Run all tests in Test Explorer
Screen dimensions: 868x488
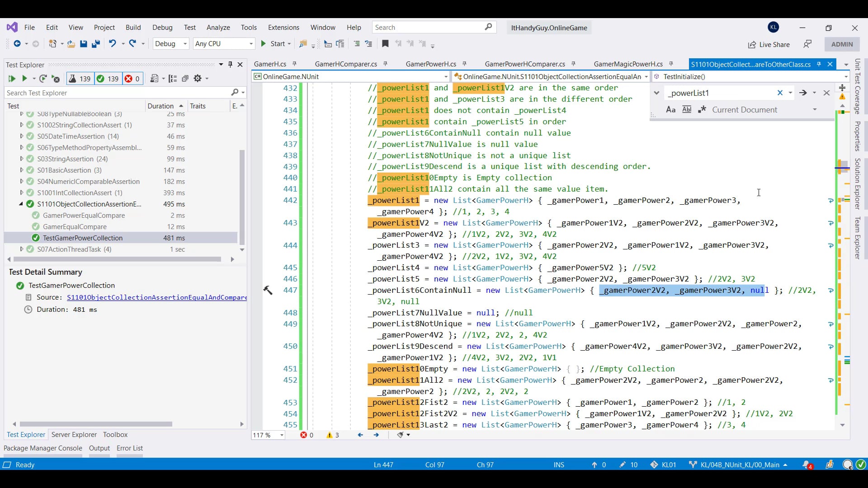click(11, 79)
